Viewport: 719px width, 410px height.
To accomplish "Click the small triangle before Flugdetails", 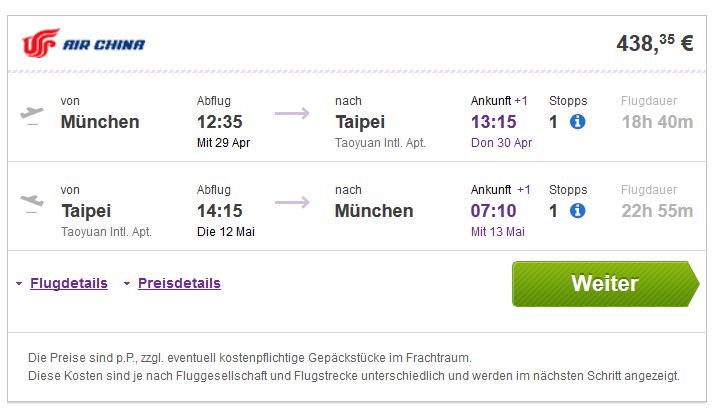I will (x=19, y=284).
